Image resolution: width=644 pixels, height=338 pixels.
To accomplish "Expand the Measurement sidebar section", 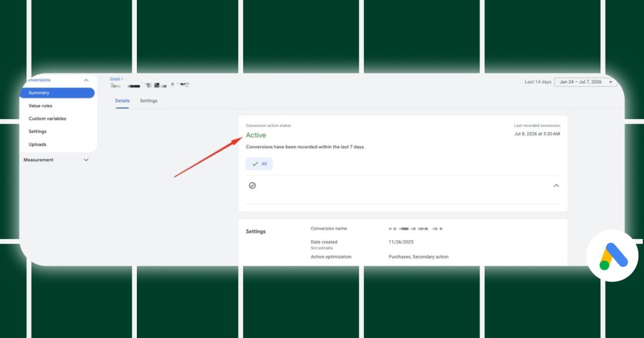I will coord(86,160).
